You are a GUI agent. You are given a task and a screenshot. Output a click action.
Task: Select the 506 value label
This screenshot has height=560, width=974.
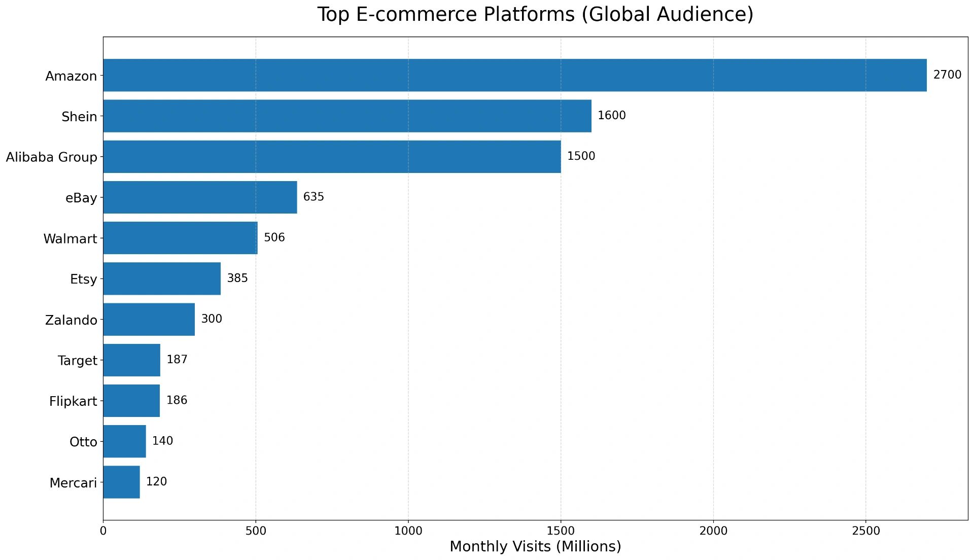coord(274,237)
